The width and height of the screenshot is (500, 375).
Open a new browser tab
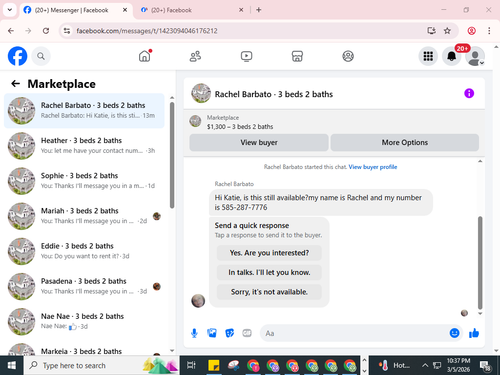point(259,10)
